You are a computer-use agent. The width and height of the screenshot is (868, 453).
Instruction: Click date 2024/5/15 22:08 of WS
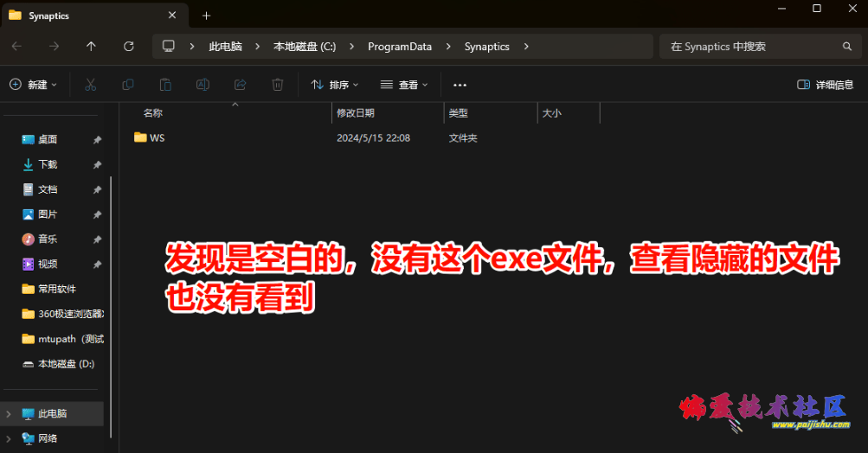[373, 137]
